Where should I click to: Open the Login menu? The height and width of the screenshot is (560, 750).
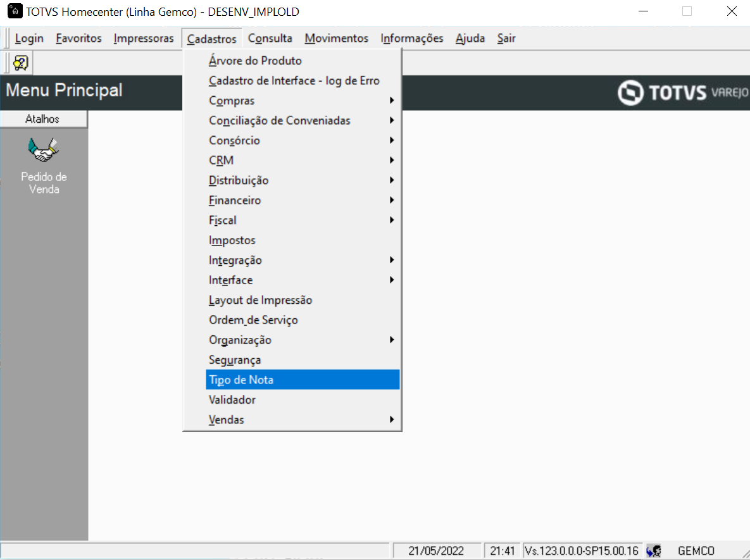pyautogui.click(x=29, y=38)
